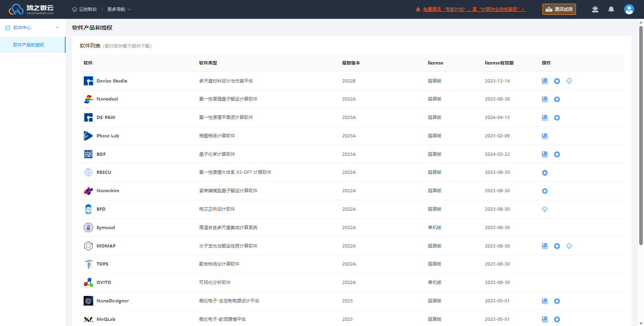Viewport: 644px width, 326px height.
Task: Select 软件产品和授权 in the sidebar
Action: [x=32, y=45]
